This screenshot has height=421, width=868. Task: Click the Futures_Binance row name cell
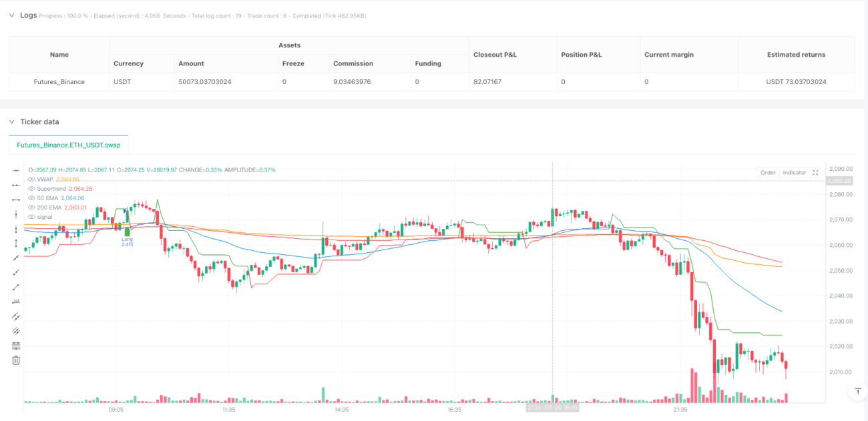pyautogui.click(x=59, y=82)
